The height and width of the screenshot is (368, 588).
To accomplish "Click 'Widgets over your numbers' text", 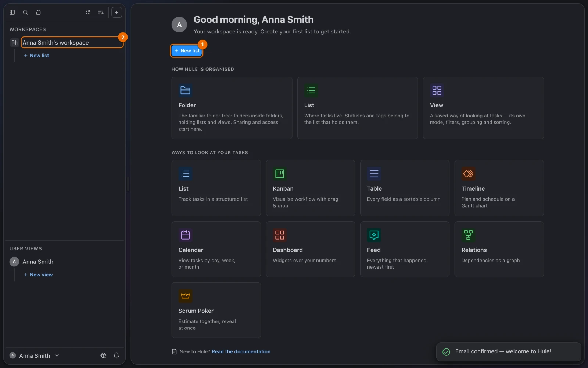I will [x=304, y=261].
